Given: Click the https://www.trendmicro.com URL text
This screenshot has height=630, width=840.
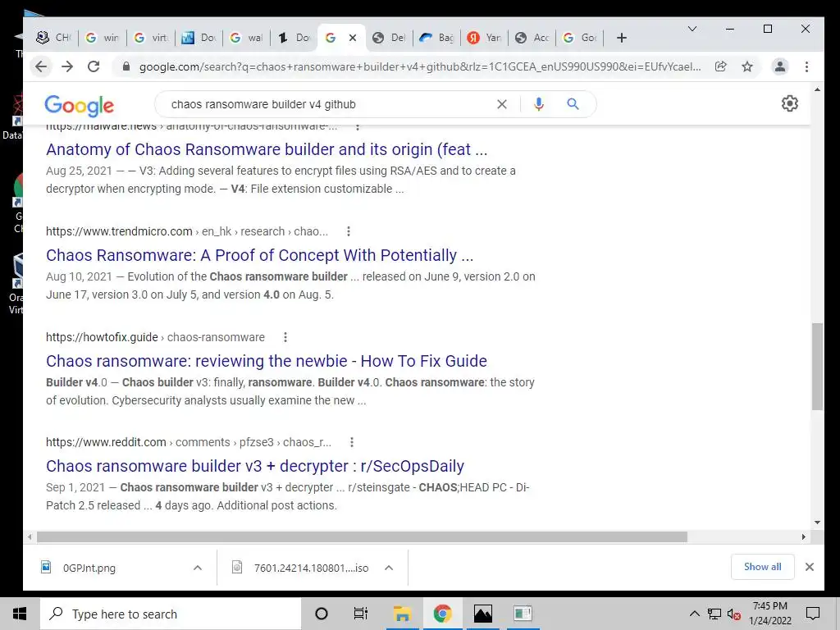Looking at the screenshot, I should [119, 231].
